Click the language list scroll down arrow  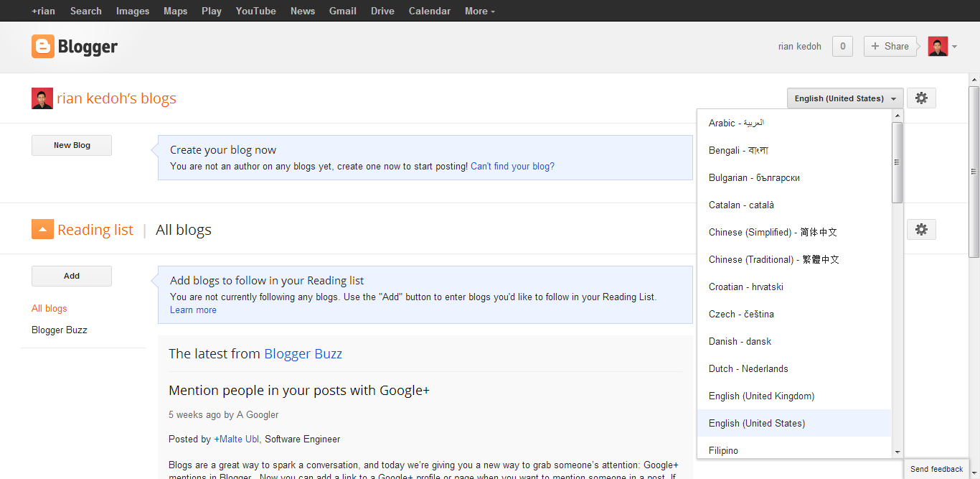[x=897, y=452]
